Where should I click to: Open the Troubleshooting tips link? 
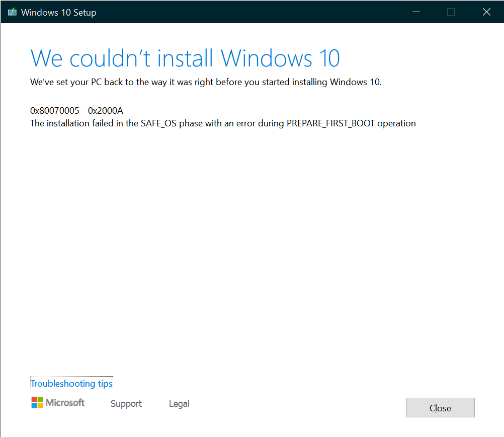(x=71, y=383)
